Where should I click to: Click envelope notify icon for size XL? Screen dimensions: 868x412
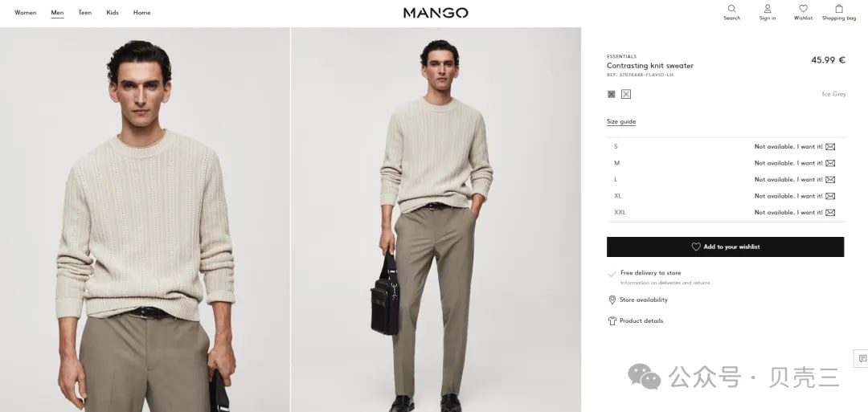pyautogui.click(x=829, y=196)
